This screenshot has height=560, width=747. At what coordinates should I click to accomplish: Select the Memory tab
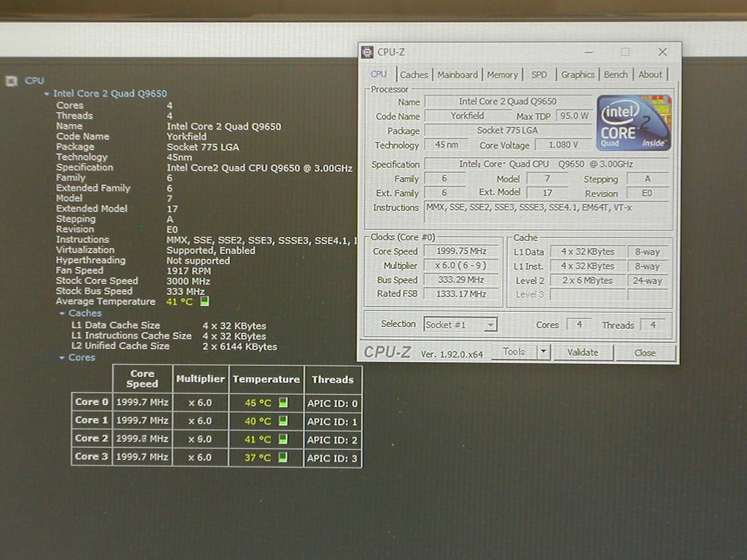coord(502,75)
